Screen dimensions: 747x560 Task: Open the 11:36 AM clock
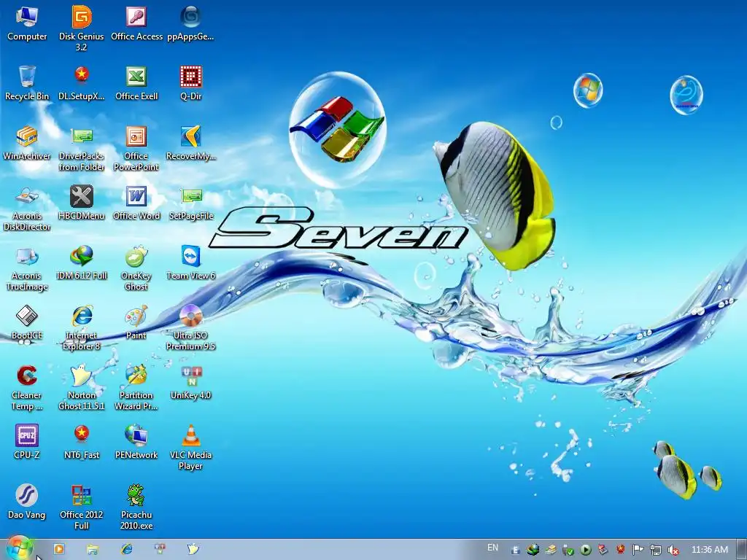click(709, 550)
